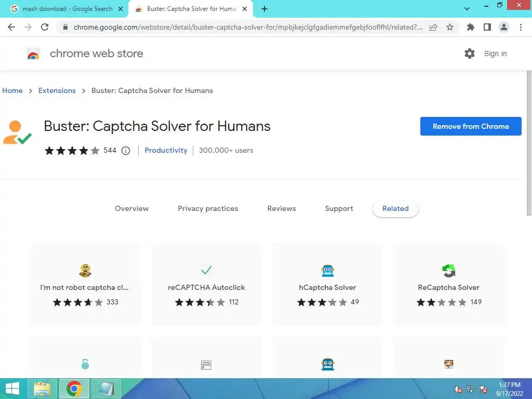Click the orange picture extension icon in second row
This screenshot has height=399, width=532.
(448, 364)
